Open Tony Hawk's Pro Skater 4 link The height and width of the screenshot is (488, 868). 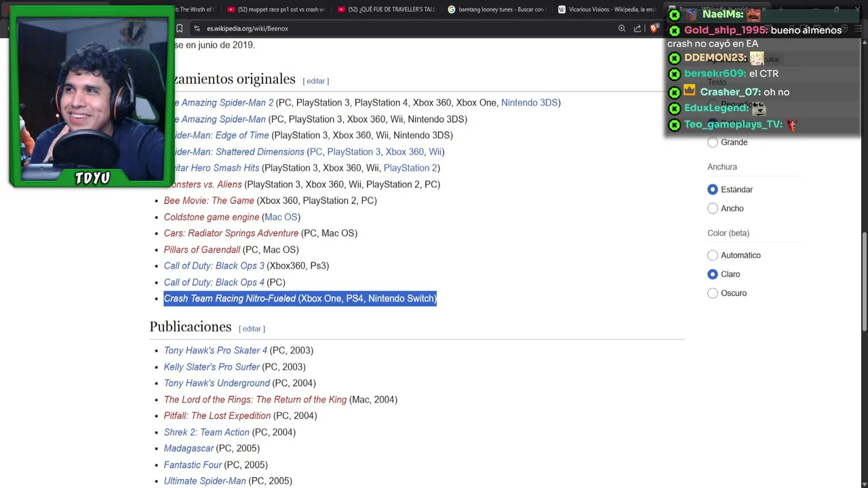[x=216, y=350]
